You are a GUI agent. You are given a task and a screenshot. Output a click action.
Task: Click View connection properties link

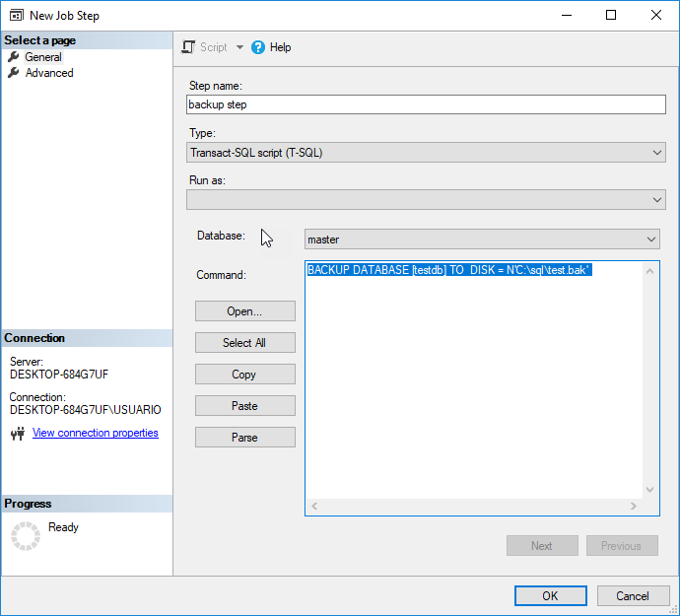click(x=95, y=434)
